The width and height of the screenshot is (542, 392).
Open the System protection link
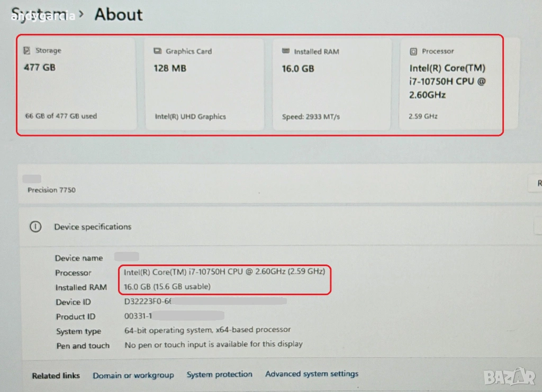[x=219, y=375]
